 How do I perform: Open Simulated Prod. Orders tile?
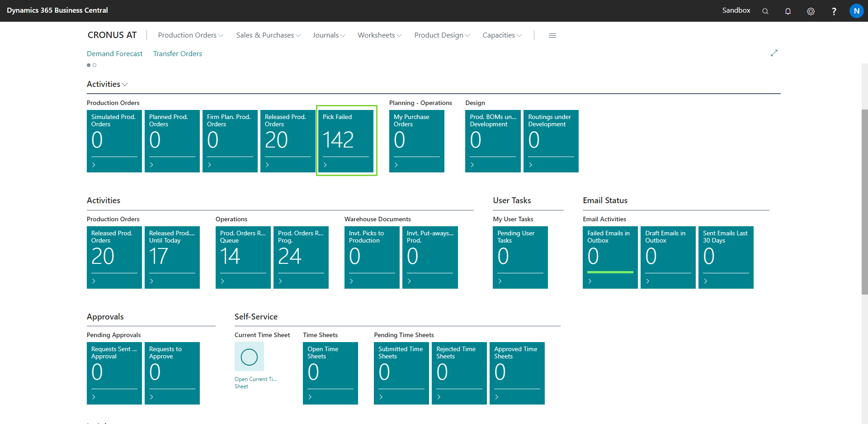114,141
